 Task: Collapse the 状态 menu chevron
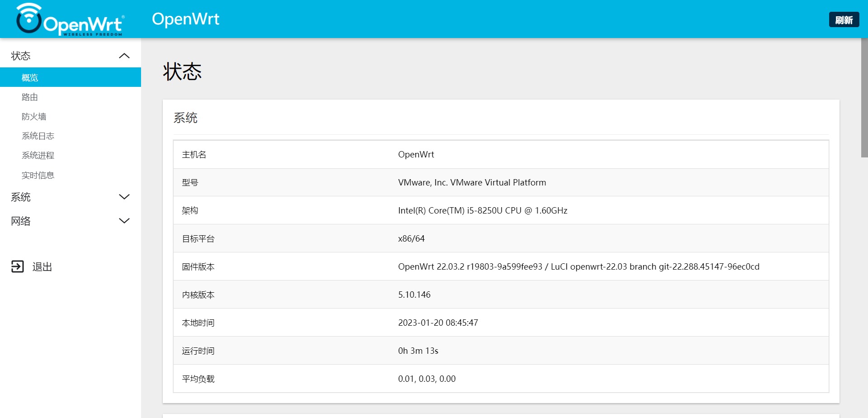point(124,56)
